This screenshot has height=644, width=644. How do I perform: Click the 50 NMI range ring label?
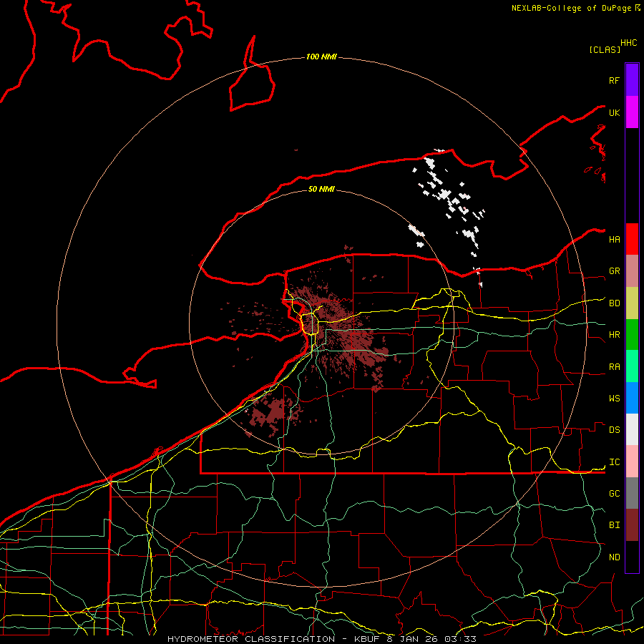pos(321,189)
